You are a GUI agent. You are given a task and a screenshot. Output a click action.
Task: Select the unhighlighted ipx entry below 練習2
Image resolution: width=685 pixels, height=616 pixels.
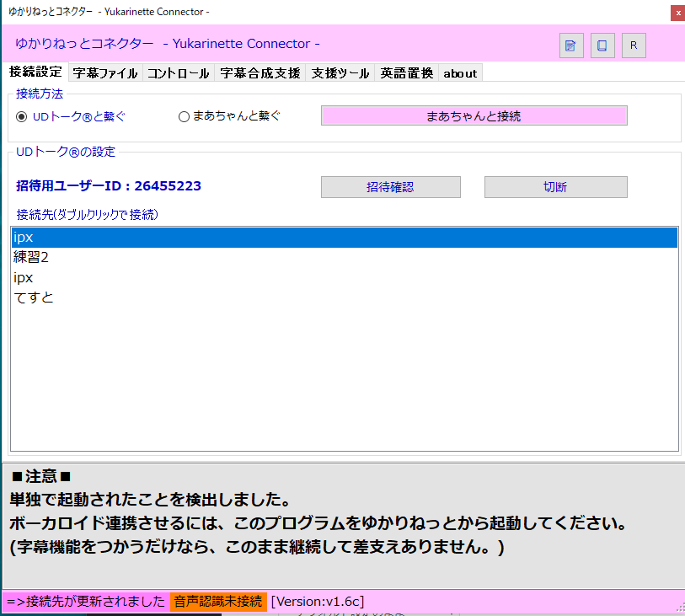pos(345,277)
